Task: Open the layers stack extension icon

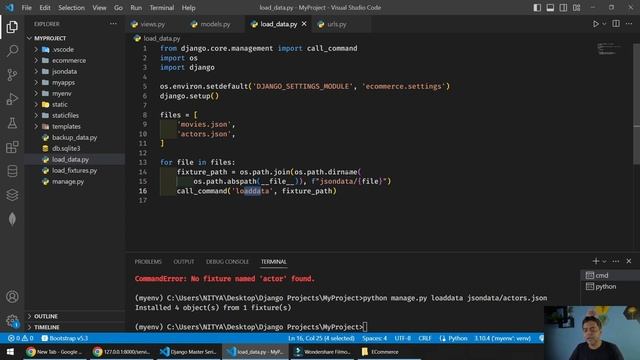Action: [x=12, y=195]
